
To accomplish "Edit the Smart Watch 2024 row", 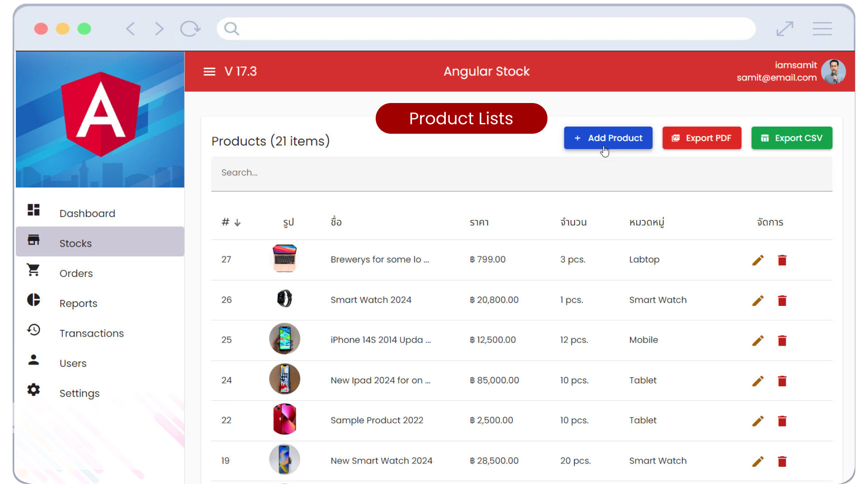I will pyautogui.click(x=758, y=300).
